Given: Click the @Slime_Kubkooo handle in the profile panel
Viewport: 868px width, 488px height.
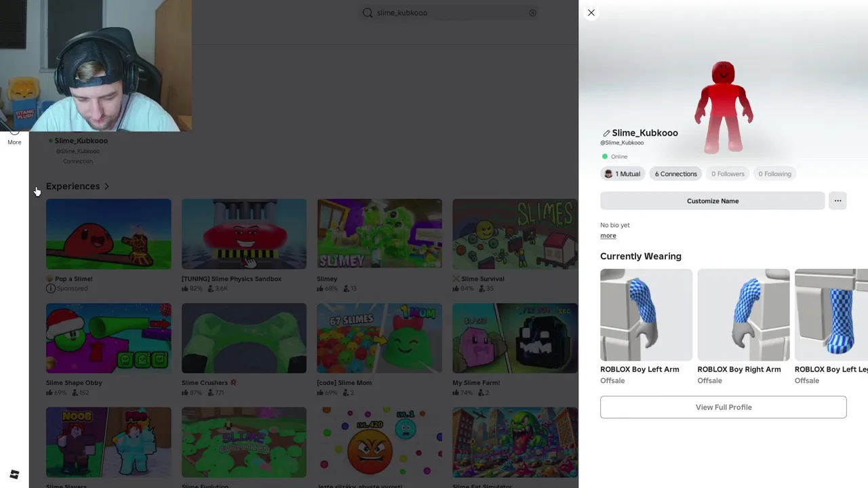Looking at the screenshot, I should pos(622,143).
